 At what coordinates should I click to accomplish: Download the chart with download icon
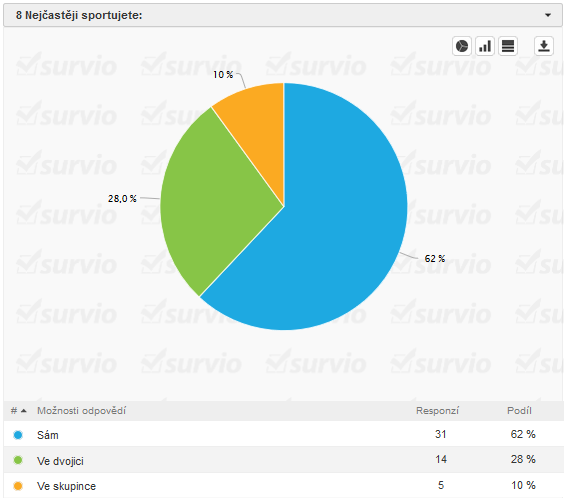coord(544,46)
